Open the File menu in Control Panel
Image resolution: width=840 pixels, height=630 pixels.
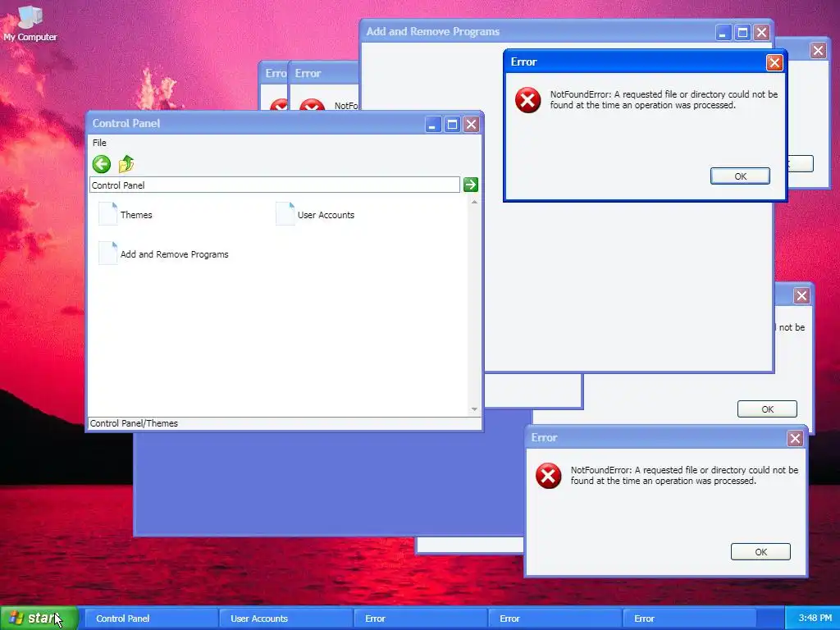pyautogui.click(x=99, y=143)
